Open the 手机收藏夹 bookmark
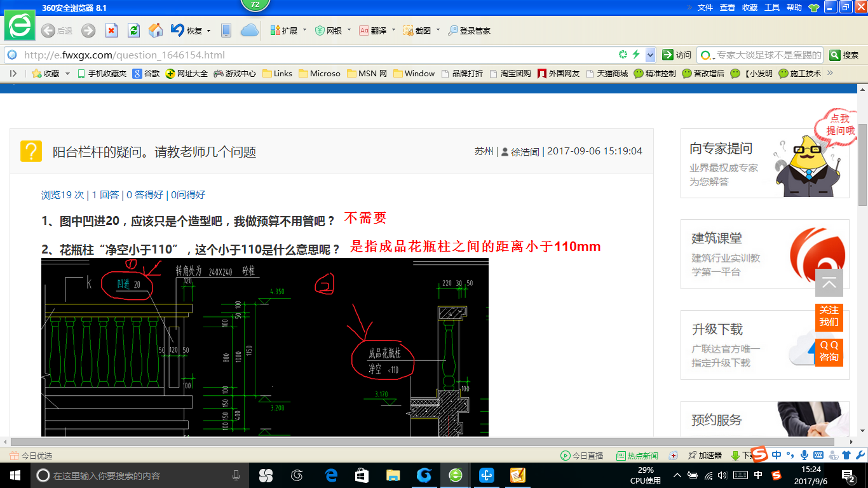868x488 pixels. (102, 73)
